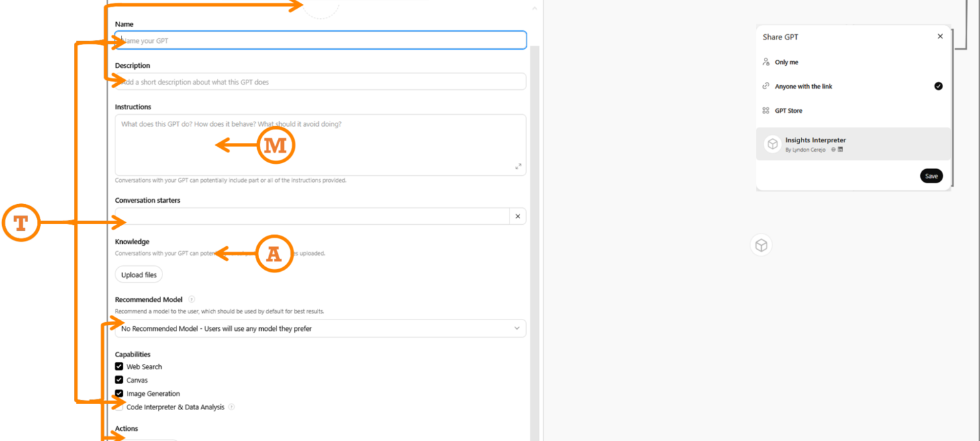Select the Only me sharing option
Image resolution: width=980 pixels, height=441 pixels.
coord(786,62)
